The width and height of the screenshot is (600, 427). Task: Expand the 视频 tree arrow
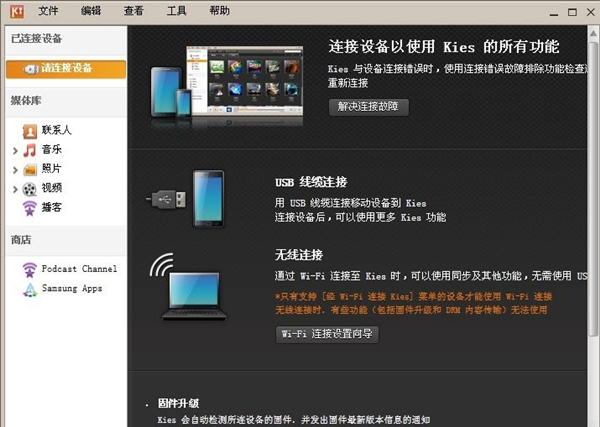(15, 188)
